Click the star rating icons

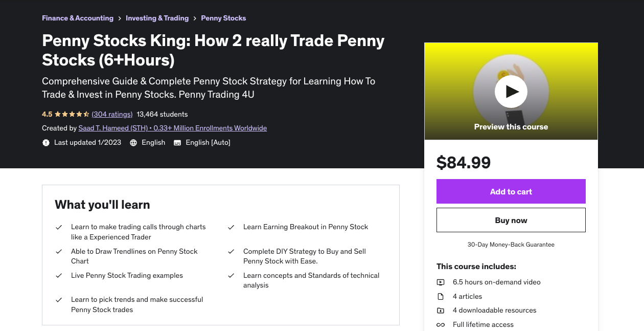click(72, 114)
